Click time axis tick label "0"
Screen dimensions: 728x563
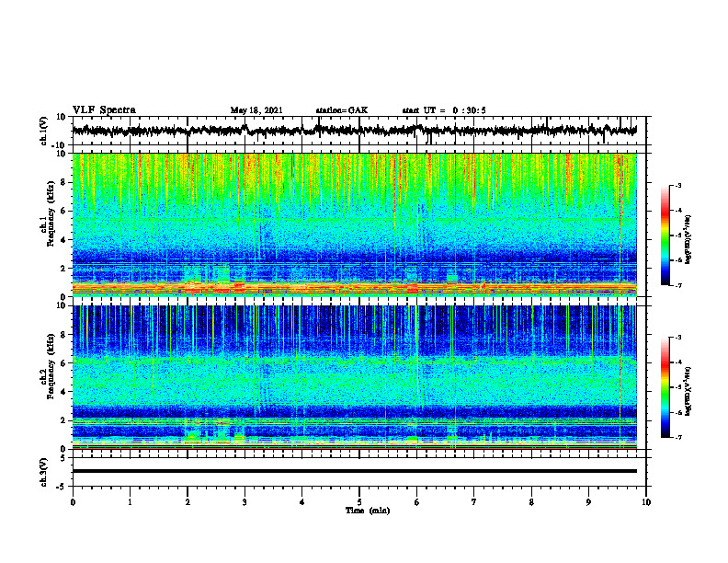pos(73,502)
